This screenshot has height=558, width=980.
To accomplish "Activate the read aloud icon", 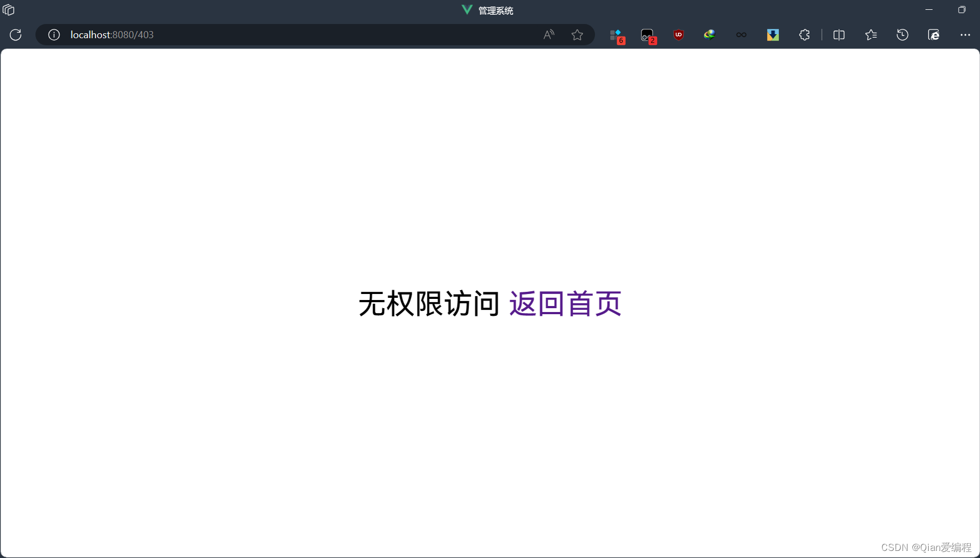I will (x=549, y=35).
